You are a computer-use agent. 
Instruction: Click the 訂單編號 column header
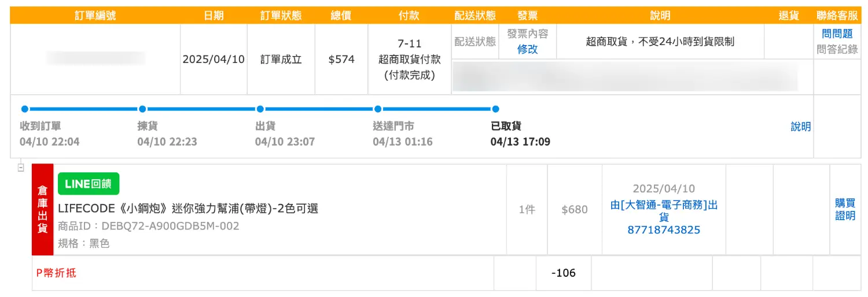[x=95, y=16]
